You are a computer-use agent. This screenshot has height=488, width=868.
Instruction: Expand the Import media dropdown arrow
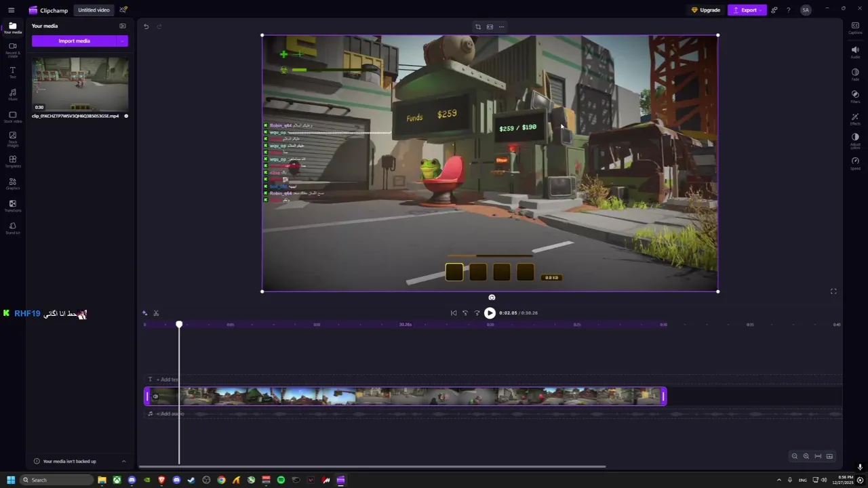pyautogui.click(x=123, y=41)
